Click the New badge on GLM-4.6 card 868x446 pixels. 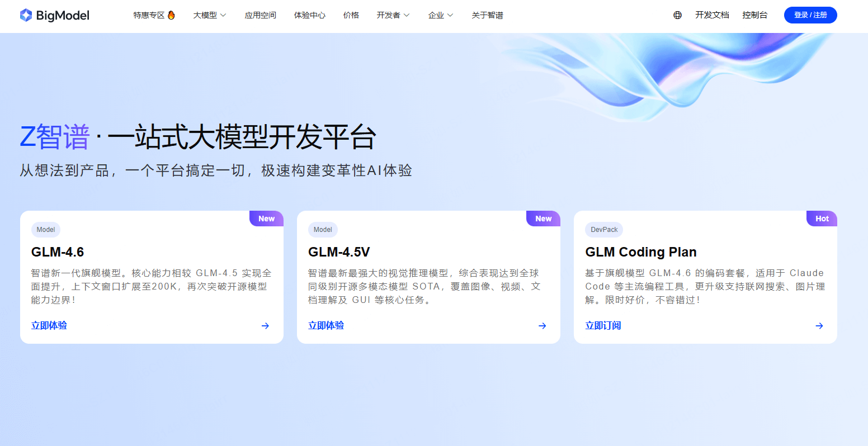click(266, 219)
